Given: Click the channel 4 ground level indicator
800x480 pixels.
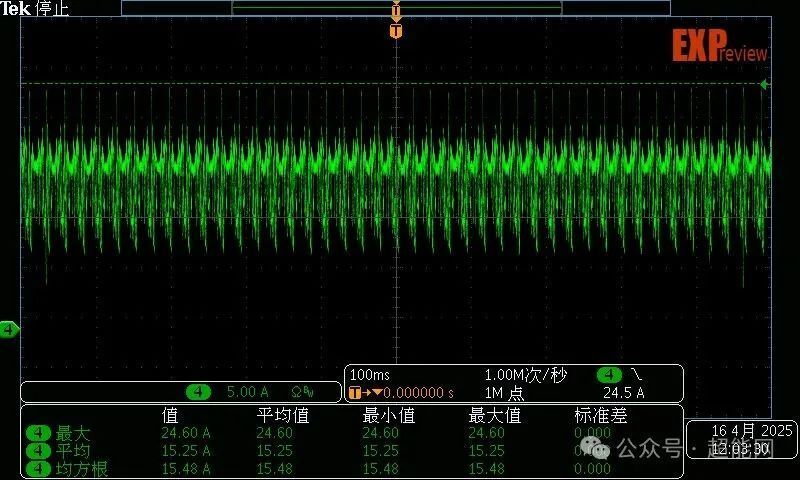Looking at the screenshot, I should (x=9, y=329).
